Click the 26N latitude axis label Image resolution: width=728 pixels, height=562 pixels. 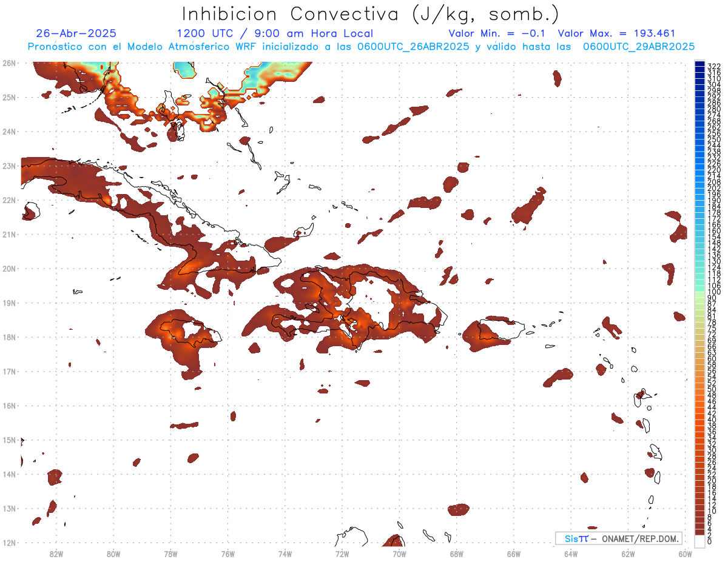click(x=10, y=62)
